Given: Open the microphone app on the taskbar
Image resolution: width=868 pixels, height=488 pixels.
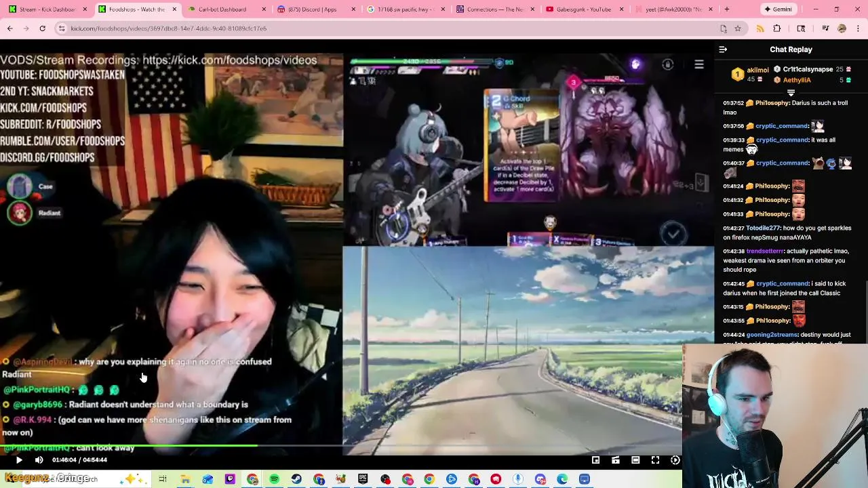Looking at the screenshot, I should point(518,479).
